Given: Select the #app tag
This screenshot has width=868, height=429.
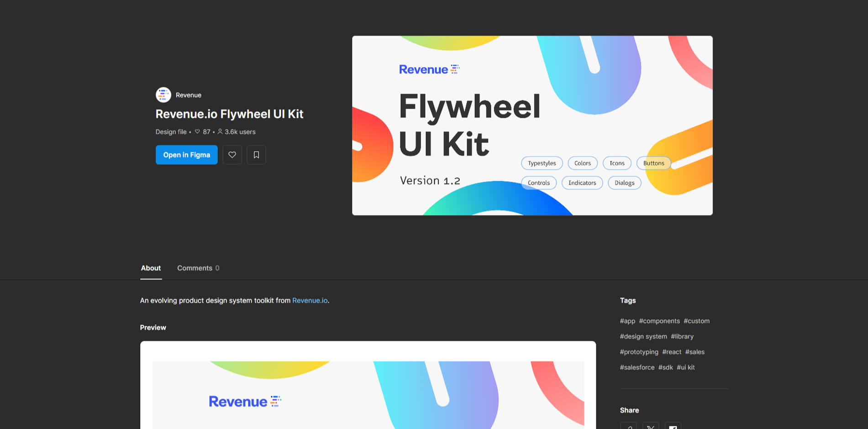Looking at the screenshot, I should (x=627, y=321).
